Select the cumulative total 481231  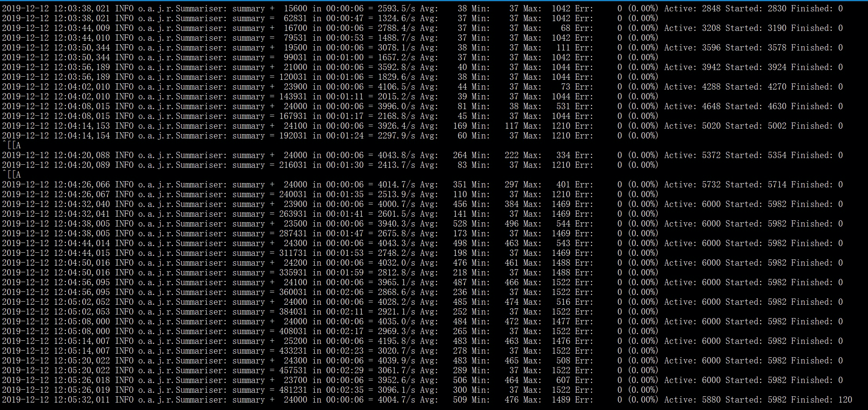pos(293,390)
